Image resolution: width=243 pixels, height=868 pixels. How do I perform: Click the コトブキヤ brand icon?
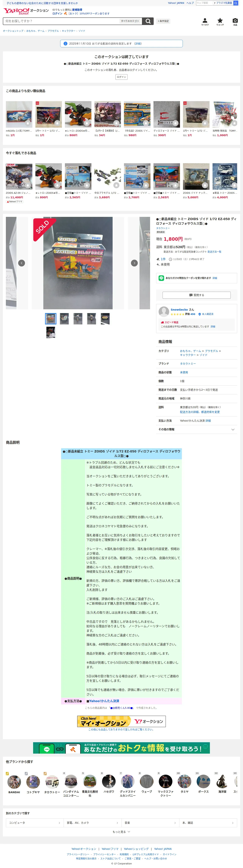[33, 782]
